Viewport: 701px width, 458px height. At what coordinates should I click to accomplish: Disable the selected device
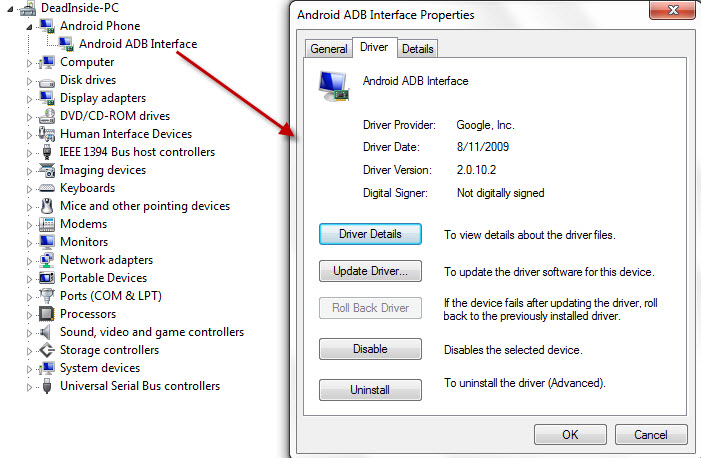pos(370,349)
